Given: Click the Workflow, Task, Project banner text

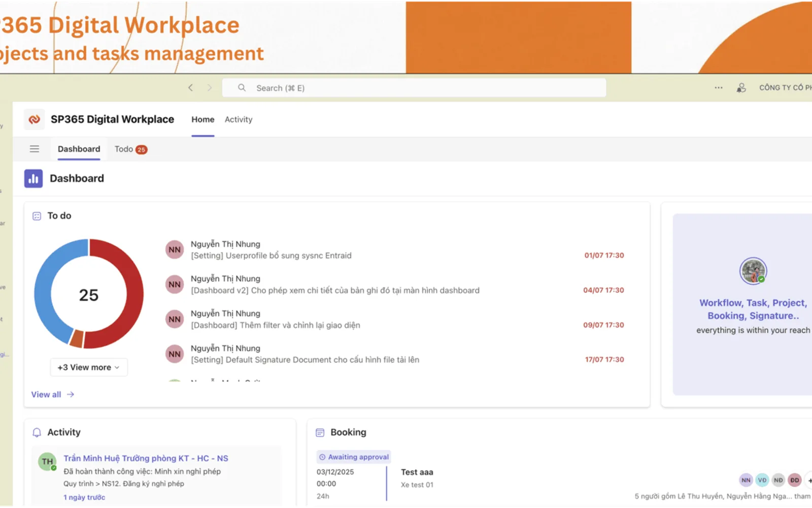Looking at the screenshot, I should [753, 309].
